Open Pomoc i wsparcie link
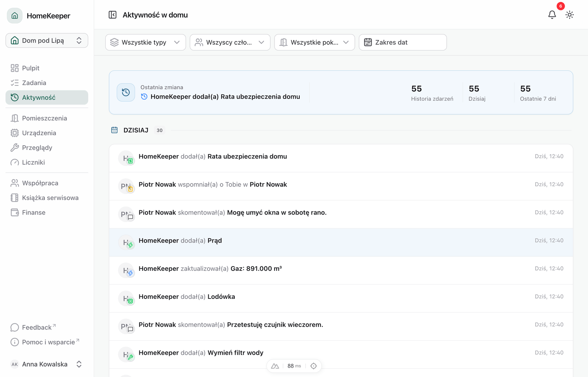Image resolution: width=588 pixels, height=377 pixels. (47, 342)
